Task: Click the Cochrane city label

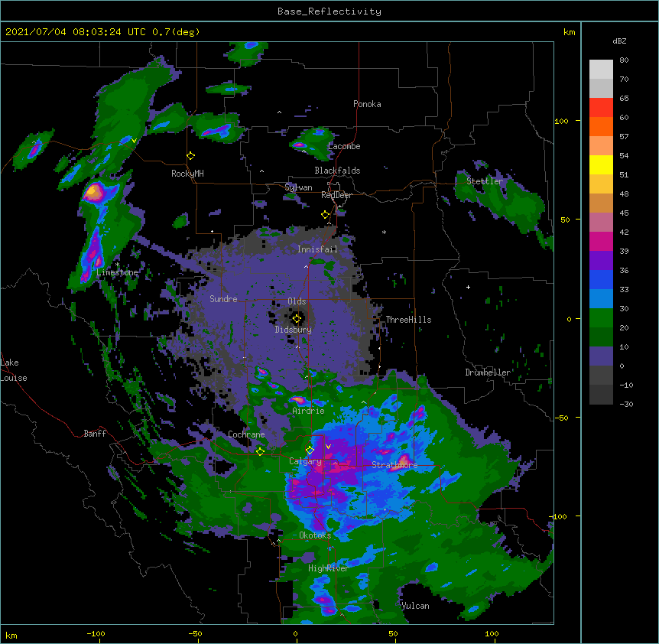Action: (x=246, y=434)
